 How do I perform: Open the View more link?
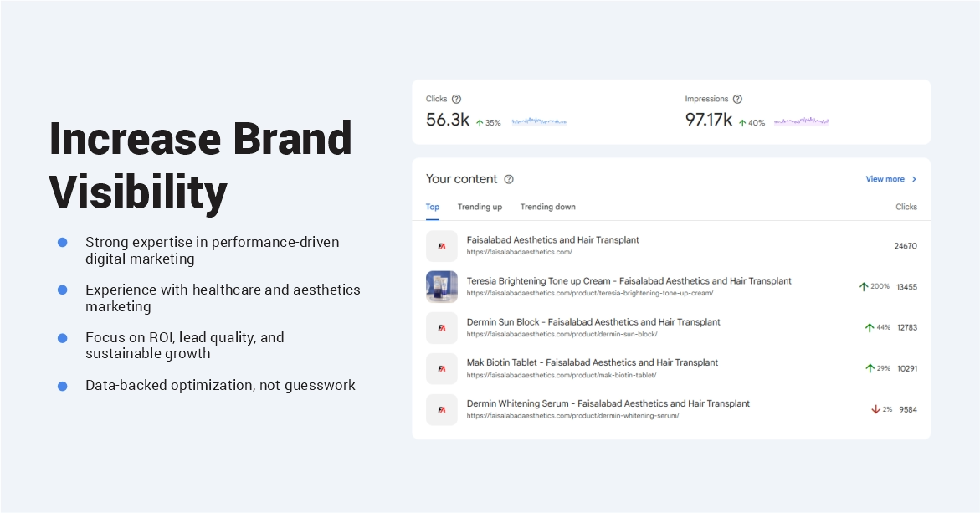point(885,179)
